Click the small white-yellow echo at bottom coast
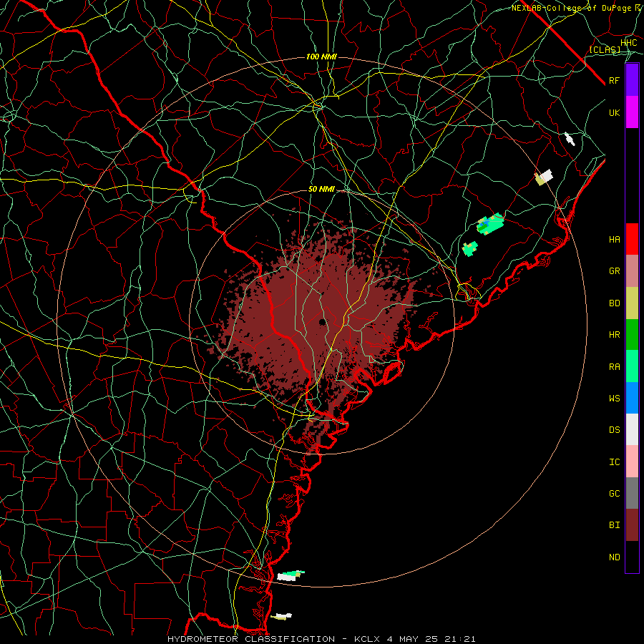This screenshot has height=644, width=644. click(281, 617)
